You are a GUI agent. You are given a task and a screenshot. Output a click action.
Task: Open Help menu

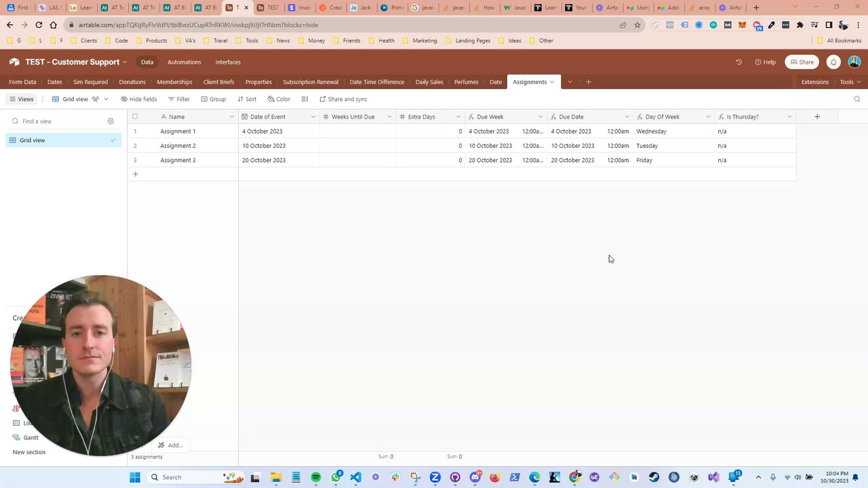(x=765, y=62)
